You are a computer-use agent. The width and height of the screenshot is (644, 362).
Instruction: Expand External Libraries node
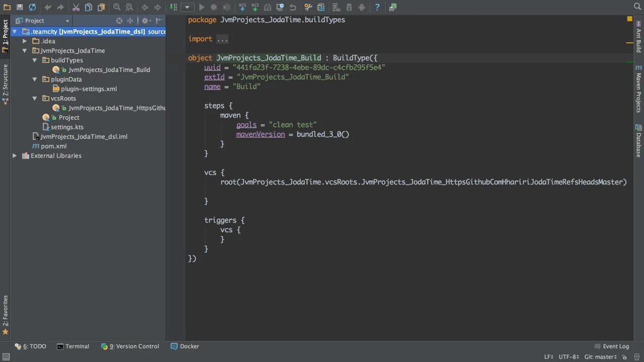(x=15, y=156)
